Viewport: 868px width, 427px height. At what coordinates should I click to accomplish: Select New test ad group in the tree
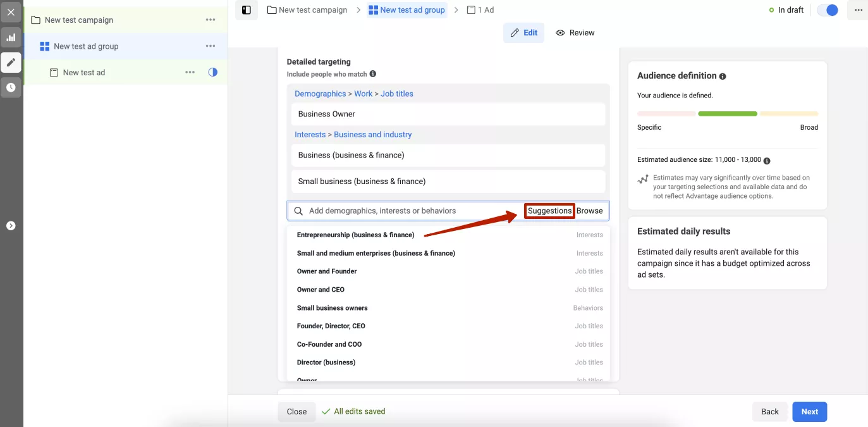coord(86,46)
